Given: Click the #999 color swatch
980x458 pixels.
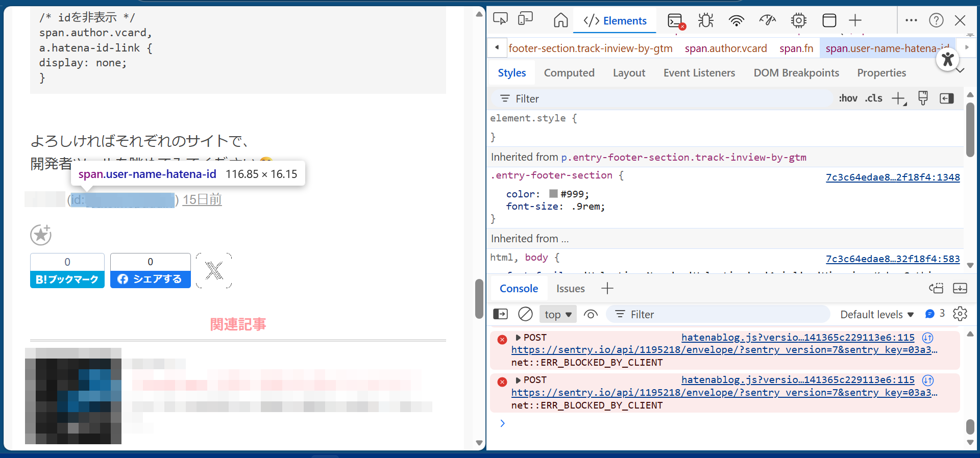Looking at the screenshot, I should [553, 194].
